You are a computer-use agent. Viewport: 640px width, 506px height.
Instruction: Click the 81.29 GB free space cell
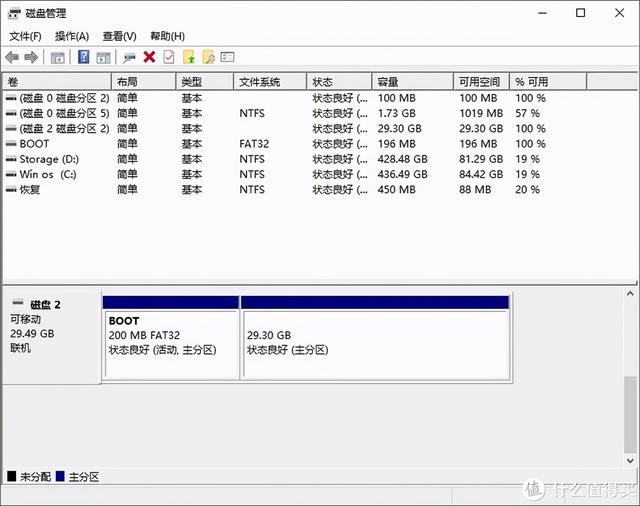(481, 159)
